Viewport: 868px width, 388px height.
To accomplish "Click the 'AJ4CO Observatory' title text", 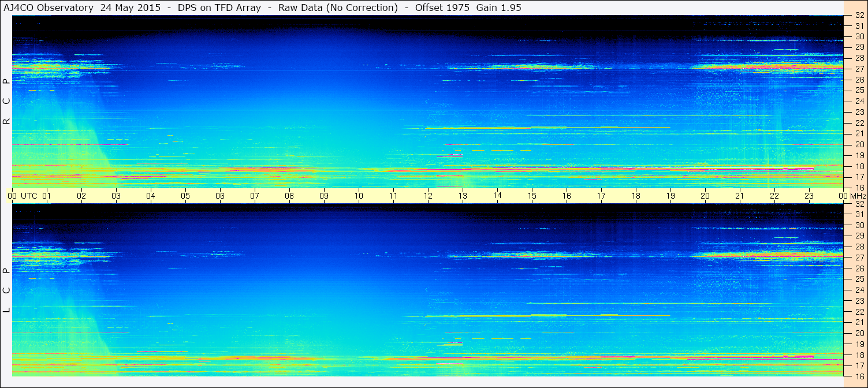I will point(48,8).
